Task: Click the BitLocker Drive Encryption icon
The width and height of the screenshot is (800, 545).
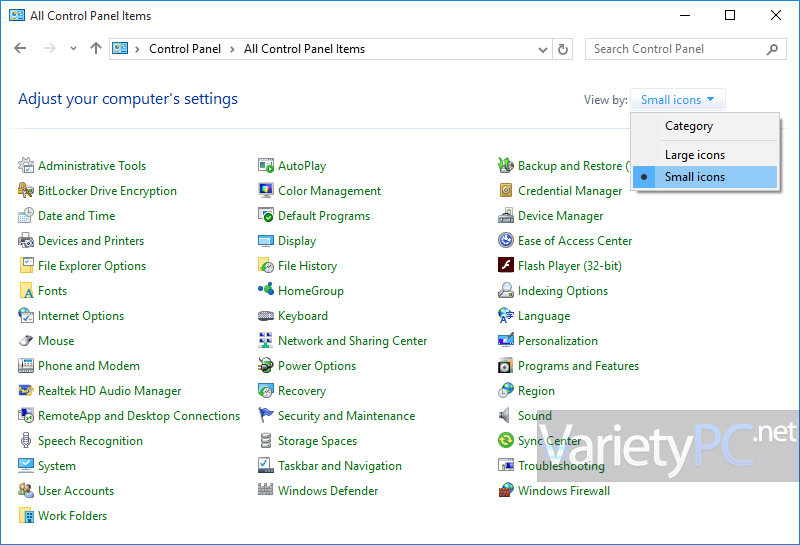Action: 26,190
